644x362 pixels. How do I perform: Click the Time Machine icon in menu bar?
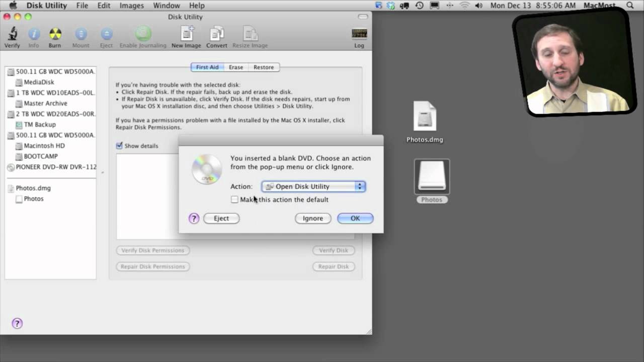click(420, 6)
